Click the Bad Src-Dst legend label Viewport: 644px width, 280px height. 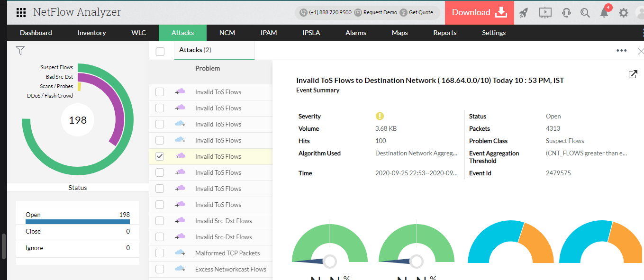click(x=60, y=77)
